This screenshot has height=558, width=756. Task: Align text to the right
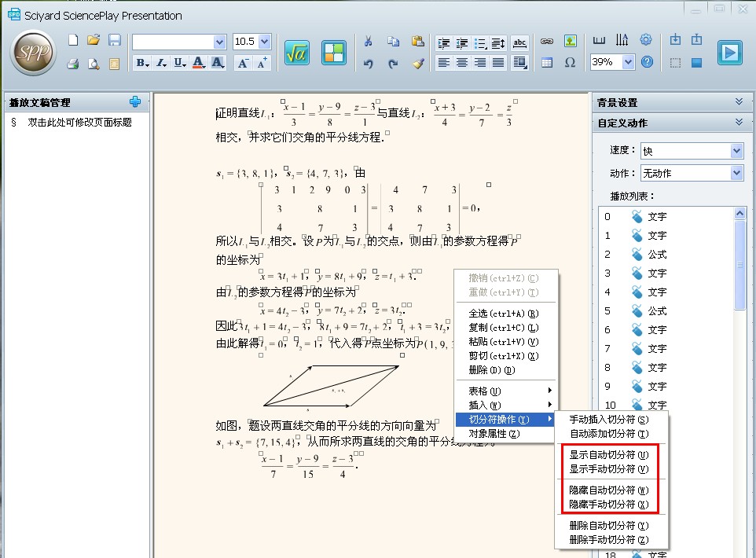pyautogui.click(x=480, y=62)
